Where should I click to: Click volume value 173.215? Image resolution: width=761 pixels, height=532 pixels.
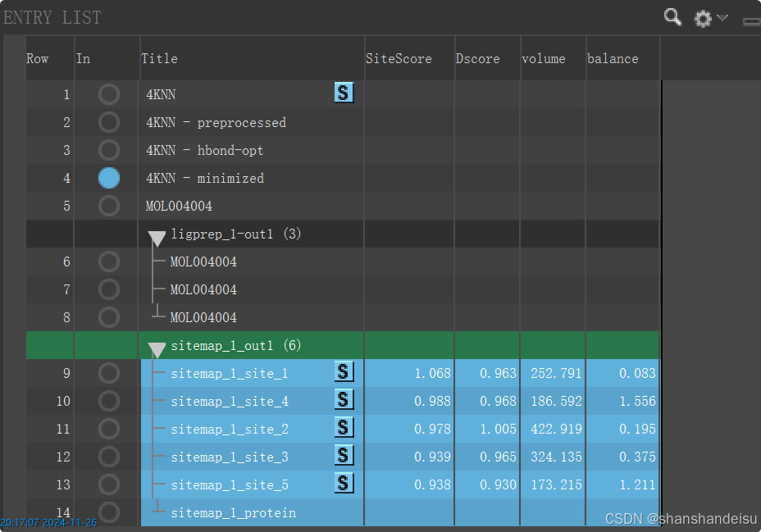click(556, 484)
